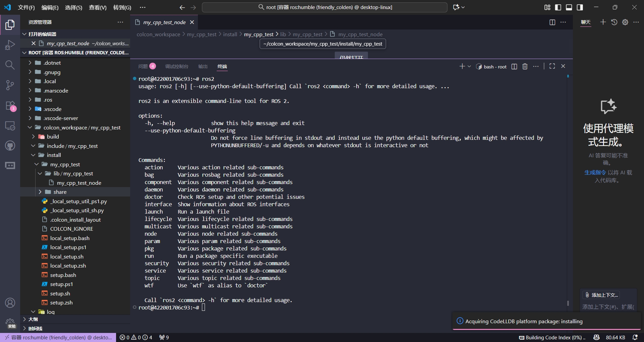Screen dimensions: 644x342
Task: Open the 编辑(E) menu
Action: click(50, 7)
